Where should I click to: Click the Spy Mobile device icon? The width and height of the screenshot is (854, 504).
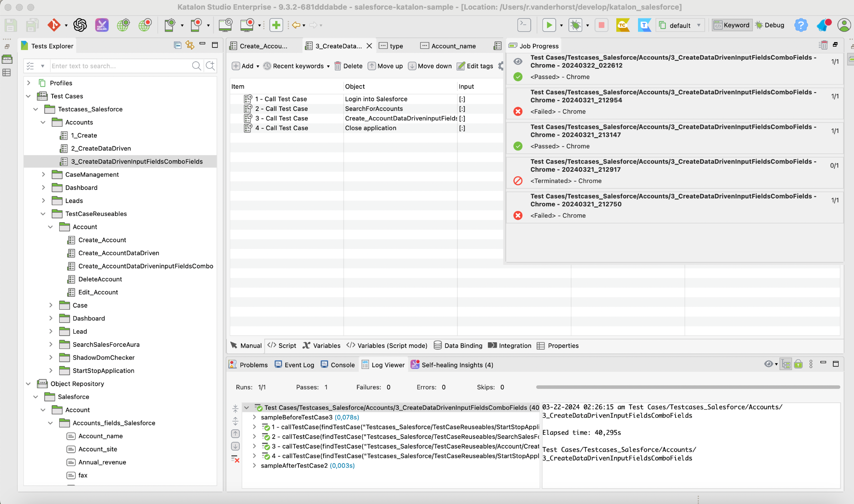[170, 25]
